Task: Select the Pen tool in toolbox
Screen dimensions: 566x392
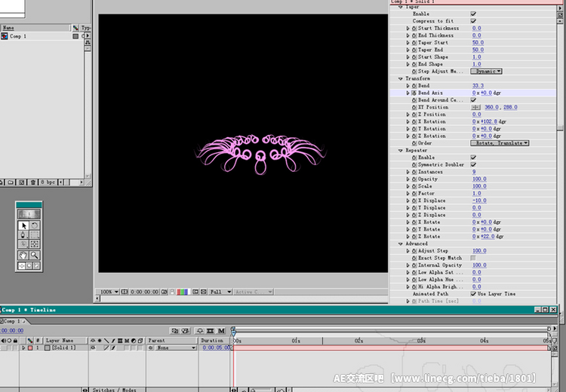Action: click(x=24, y=235)
